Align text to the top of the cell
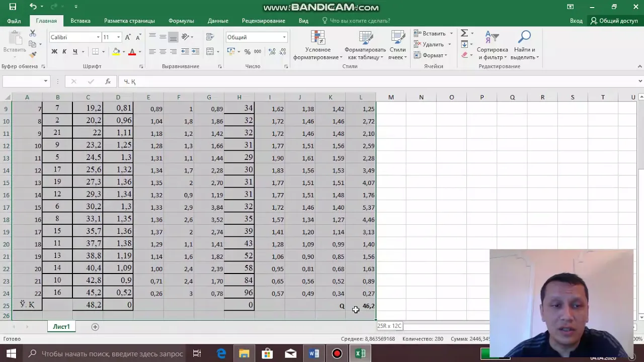 pos(152,37)
